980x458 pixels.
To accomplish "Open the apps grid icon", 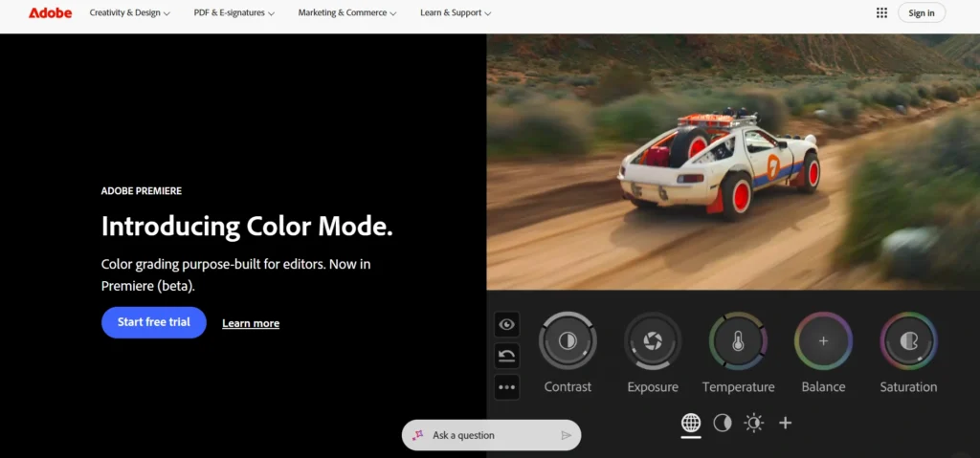I will tap(881, 13).
